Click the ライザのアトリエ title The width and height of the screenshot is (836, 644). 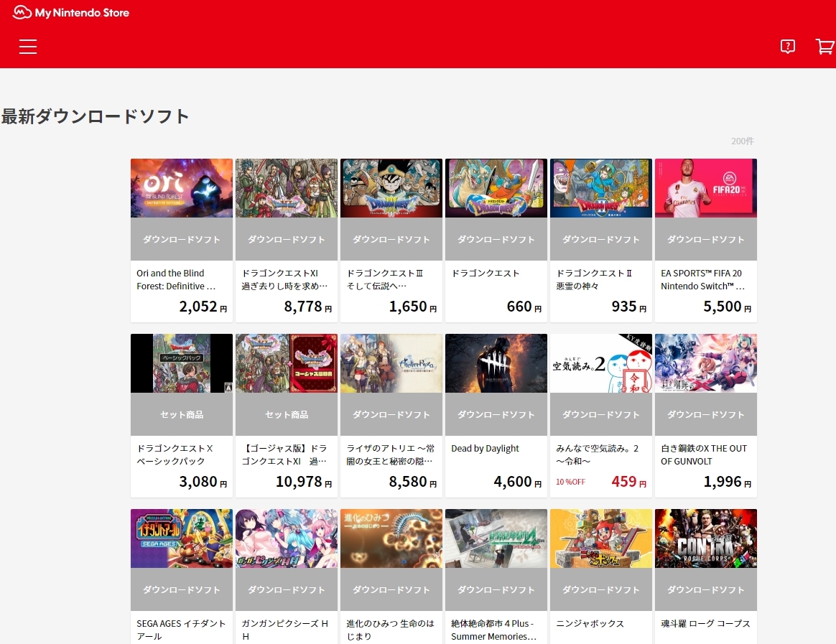(390, 454)
